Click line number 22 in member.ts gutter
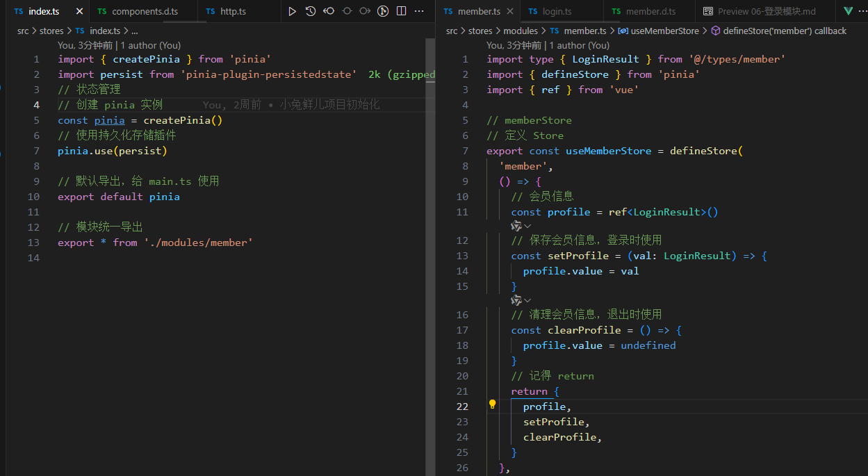Image resolution: width=868 pixels, height=476 pixels. [x=463, y=407]
